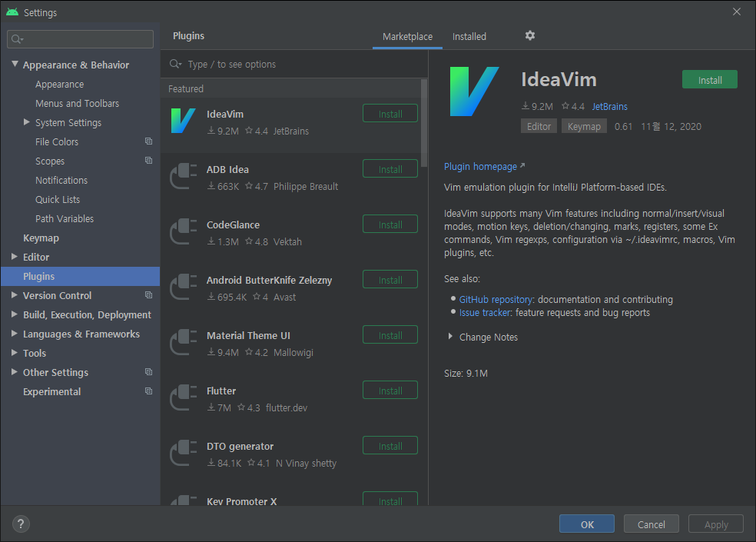Click the Editor tag on IdeaVim
Screen dimensions: 756x542
pyautogui.click(x=539, y=126)
